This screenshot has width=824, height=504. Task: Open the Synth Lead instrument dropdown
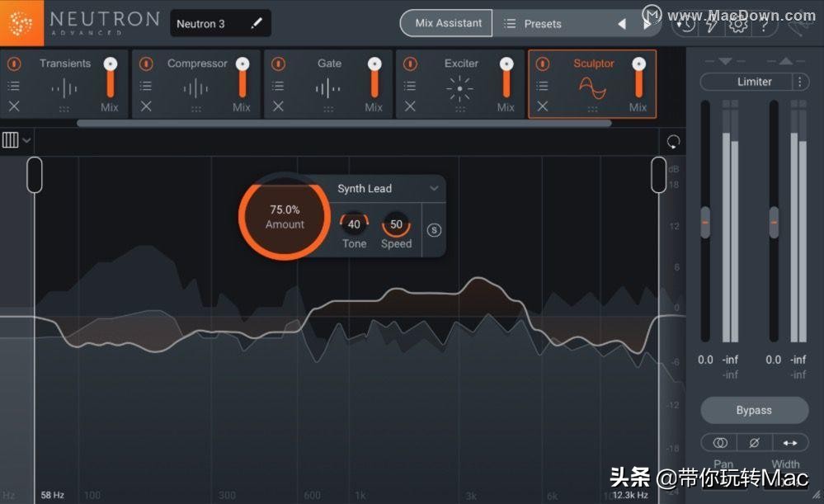coord(385,188)
